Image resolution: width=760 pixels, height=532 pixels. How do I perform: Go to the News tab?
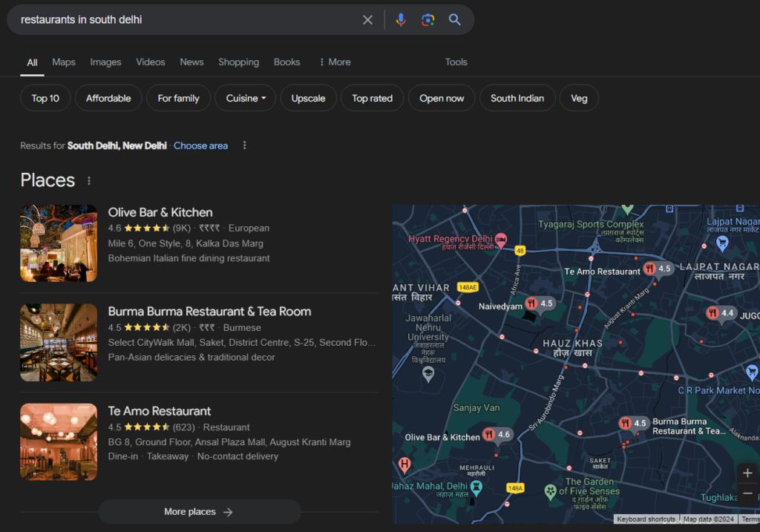191,62
